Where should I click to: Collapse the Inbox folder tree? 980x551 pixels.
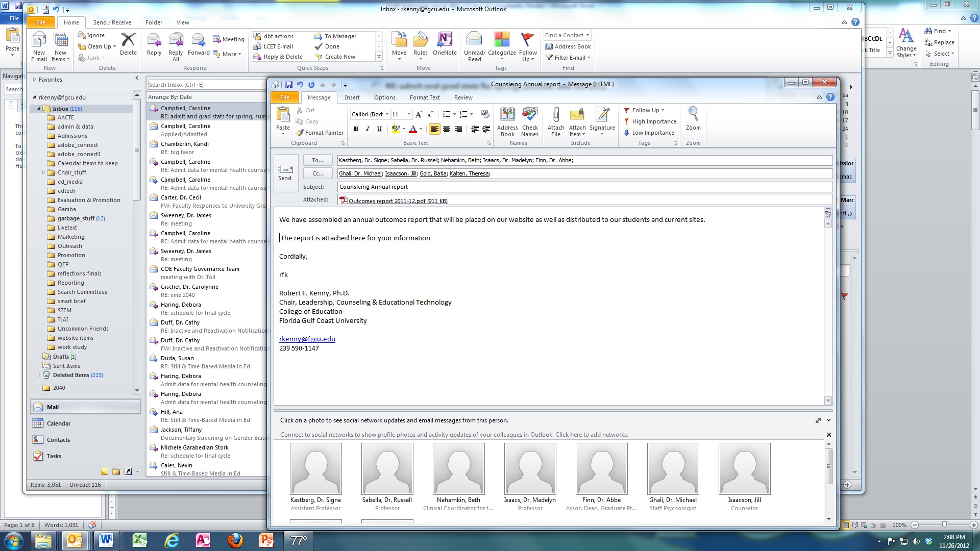tap(39, 109)
